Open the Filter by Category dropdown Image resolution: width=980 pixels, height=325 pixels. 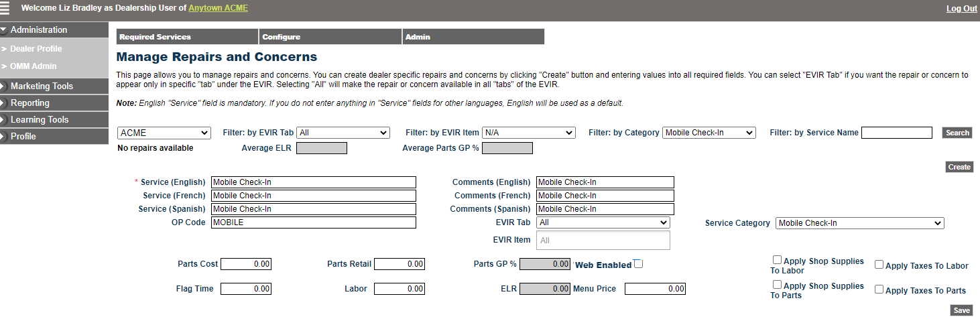[x=709, y=133]
